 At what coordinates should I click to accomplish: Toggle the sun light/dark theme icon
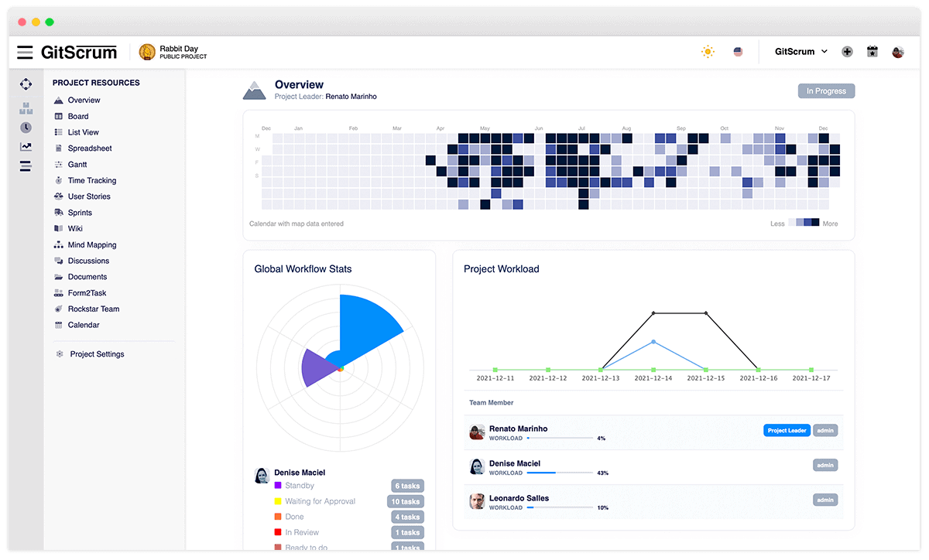[708, 52]
